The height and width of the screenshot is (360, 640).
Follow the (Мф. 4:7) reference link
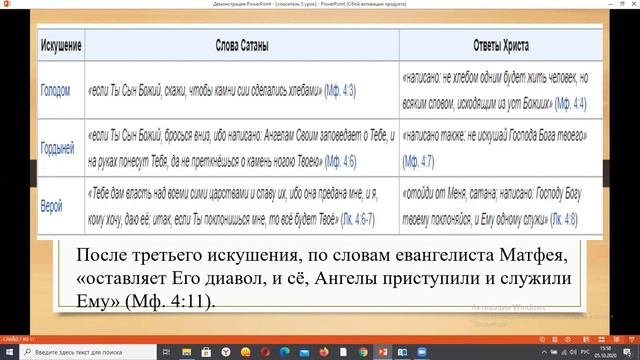pos(418,162)
